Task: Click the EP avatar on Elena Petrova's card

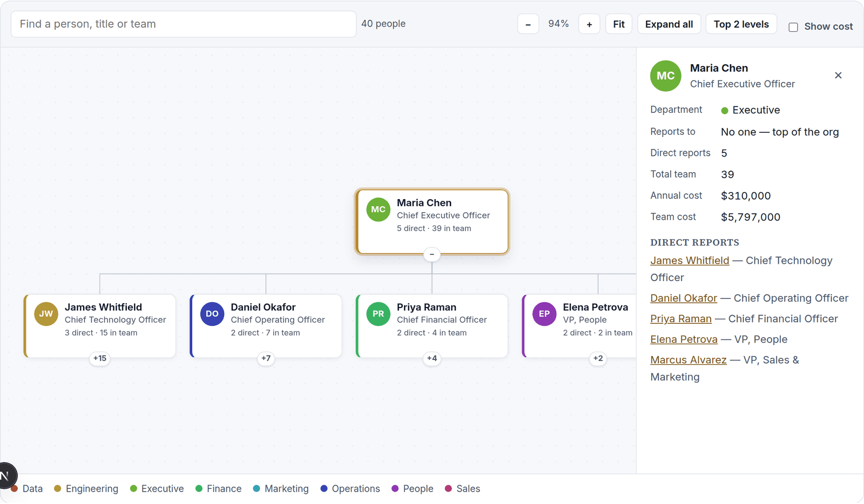Action: click(x=544, y=314)
